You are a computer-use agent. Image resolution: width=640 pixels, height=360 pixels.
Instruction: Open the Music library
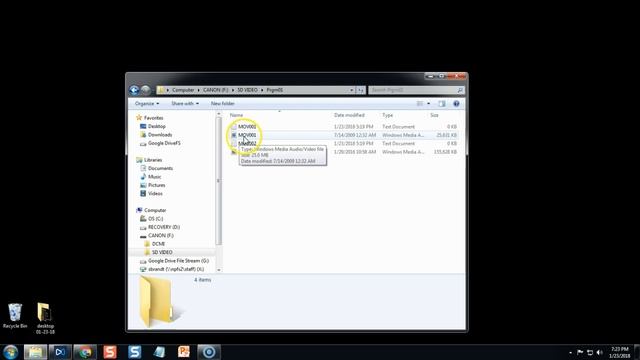(x=154, y=177)
